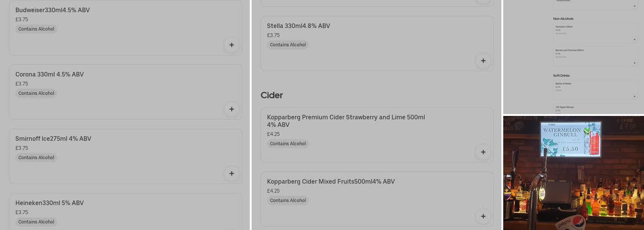Open the J2O Apple Mango item
Image resolution: width=644 pixels, height=230 pixels.
click(564, 107)
